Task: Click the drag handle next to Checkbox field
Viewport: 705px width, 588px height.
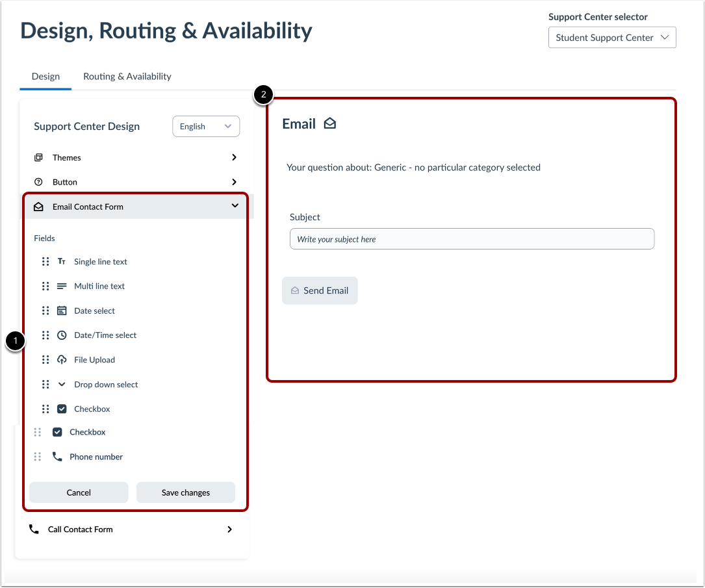Action: click(45, 409)
